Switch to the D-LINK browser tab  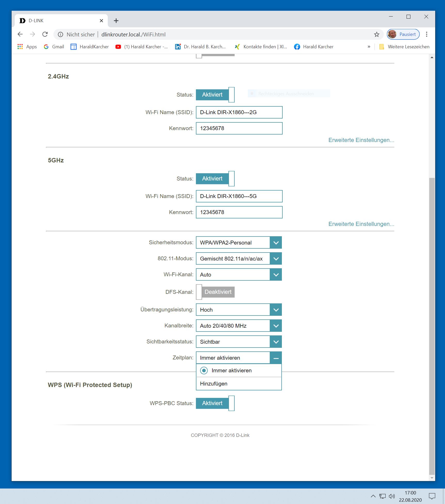[61, 21]
